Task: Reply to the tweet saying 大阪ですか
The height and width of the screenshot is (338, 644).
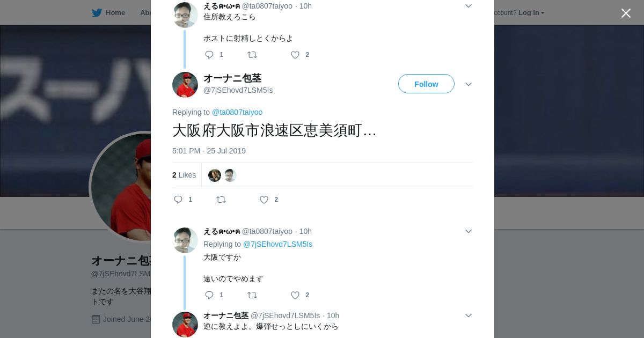Action: coord(209,295)
